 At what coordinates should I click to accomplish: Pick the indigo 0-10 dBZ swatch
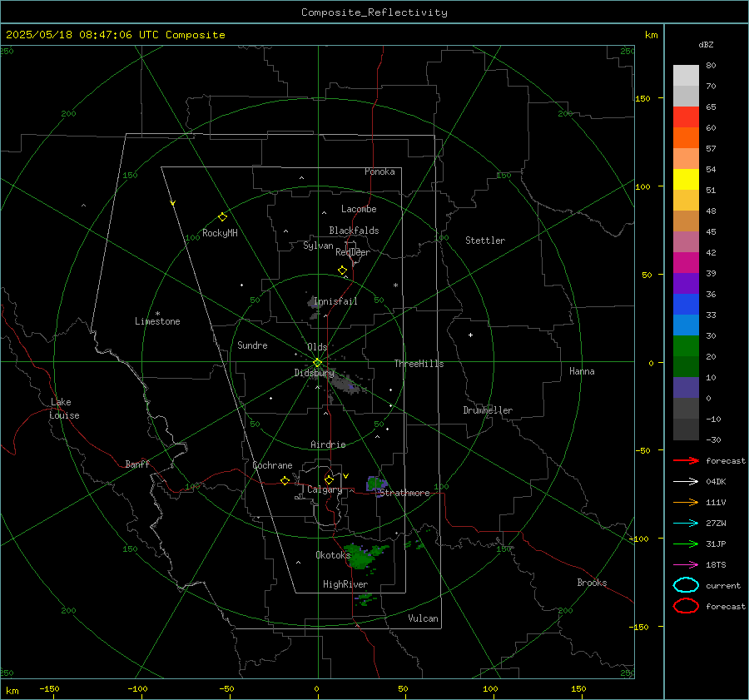[x=686, y=388]
